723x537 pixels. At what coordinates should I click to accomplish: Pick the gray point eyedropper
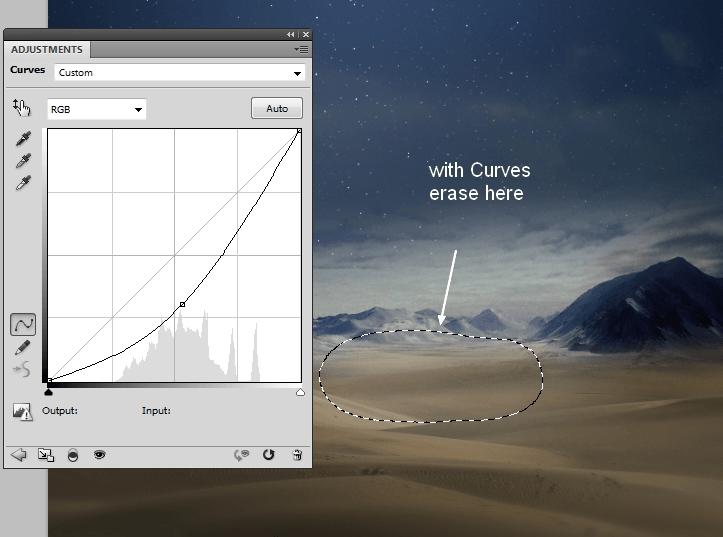[x=23, y=160]
